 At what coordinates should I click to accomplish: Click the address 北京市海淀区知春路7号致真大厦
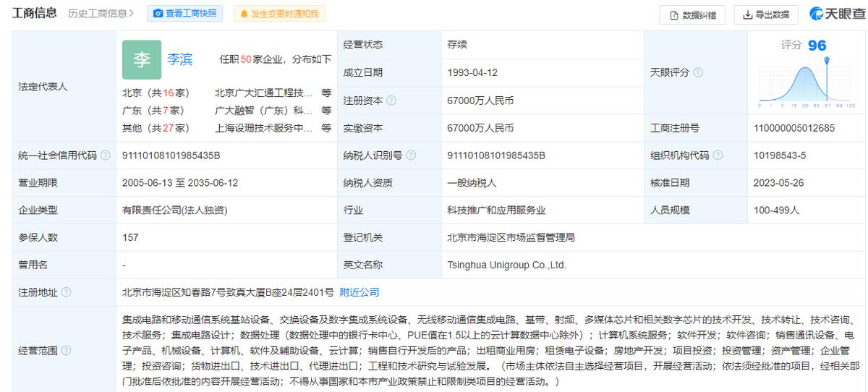point(228,292)
